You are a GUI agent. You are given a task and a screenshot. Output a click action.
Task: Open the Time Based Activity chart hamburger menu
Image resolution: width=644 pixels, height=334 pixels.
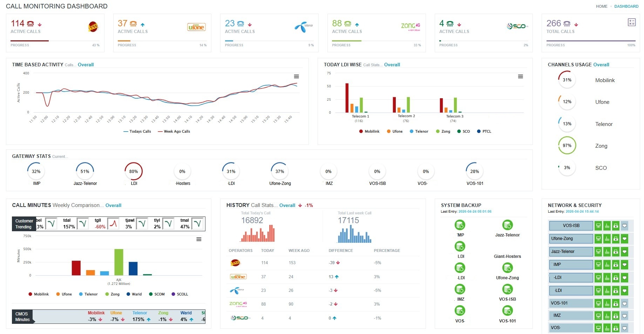tap(297, 76)
